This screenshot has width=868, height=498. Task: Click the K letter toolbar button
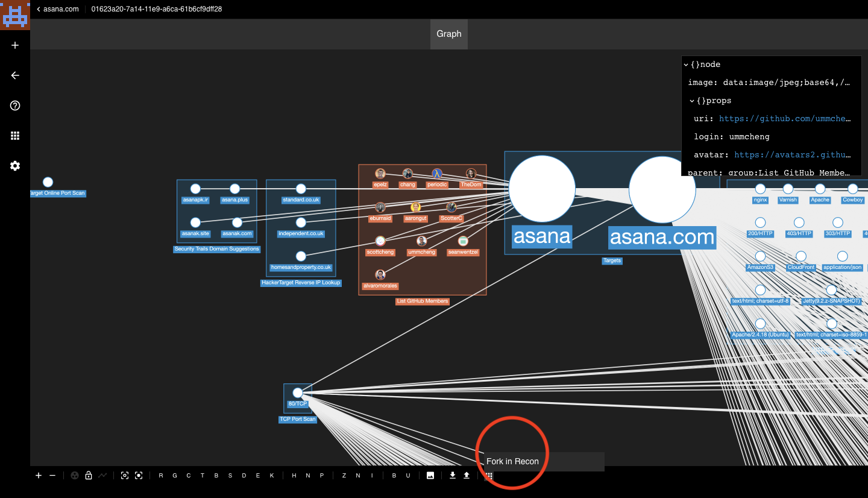click(x=272, y=476)
